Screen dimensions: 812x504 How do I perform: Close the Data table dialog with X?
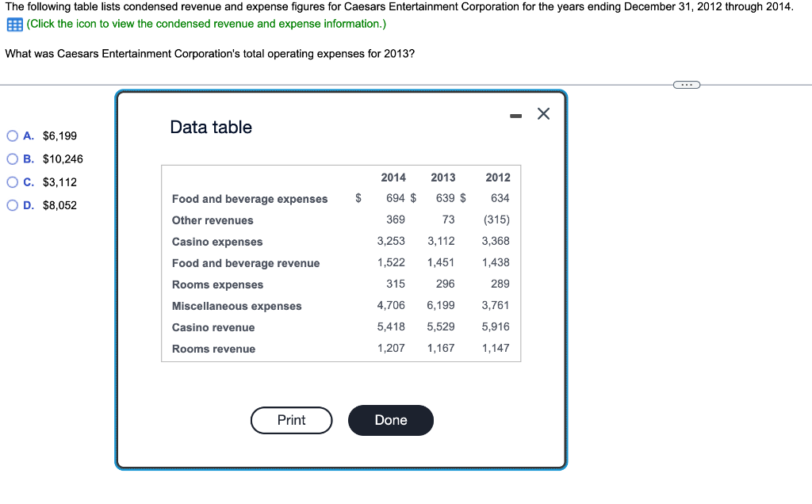tap(543, 113)
